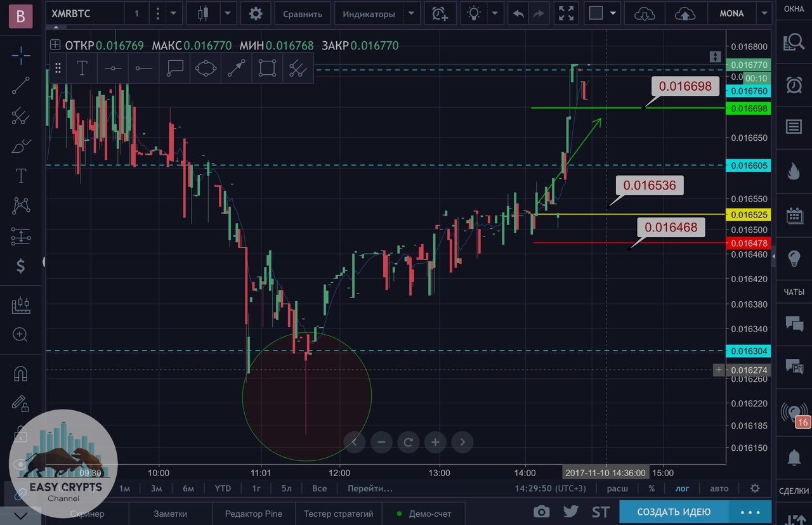Share chart on Twitter
Image resolution: width=812 pixels, height=525 pixels.
[x=570, y=512]
